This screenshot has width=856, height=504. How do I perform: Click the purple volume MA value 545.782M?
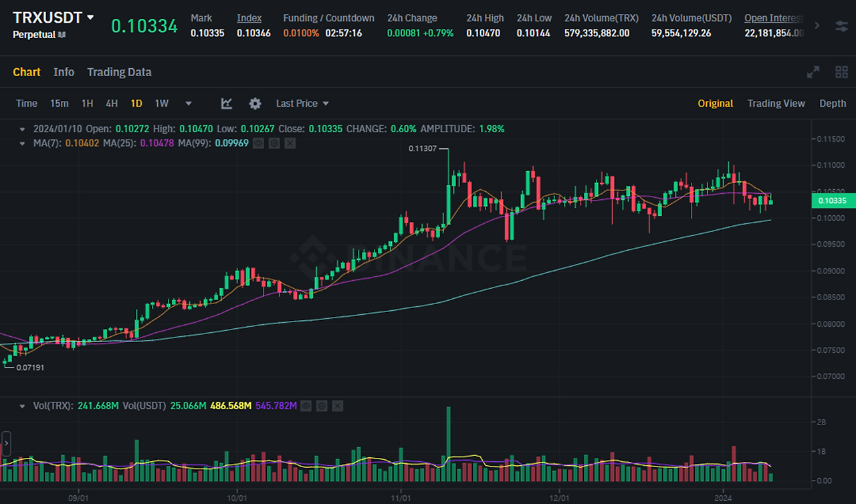[276, 406]
